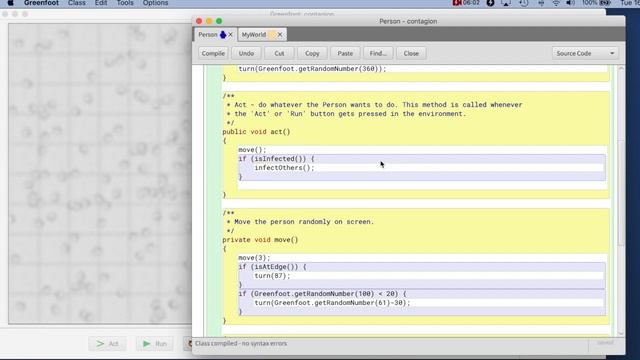The height and width of the screenshot is (360, 640).
Task: Click the Compile button
Action: [x=213, y=53]
